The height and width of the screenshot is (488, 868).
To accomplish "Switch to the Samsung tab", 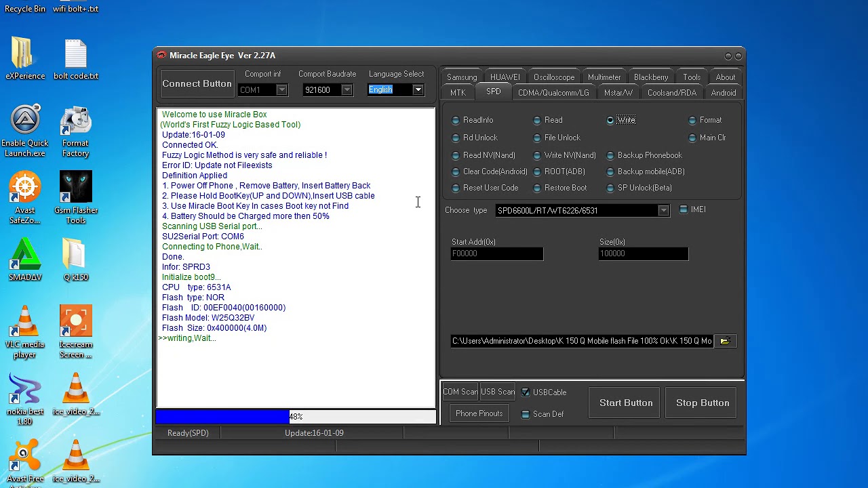I will (462, 77).
